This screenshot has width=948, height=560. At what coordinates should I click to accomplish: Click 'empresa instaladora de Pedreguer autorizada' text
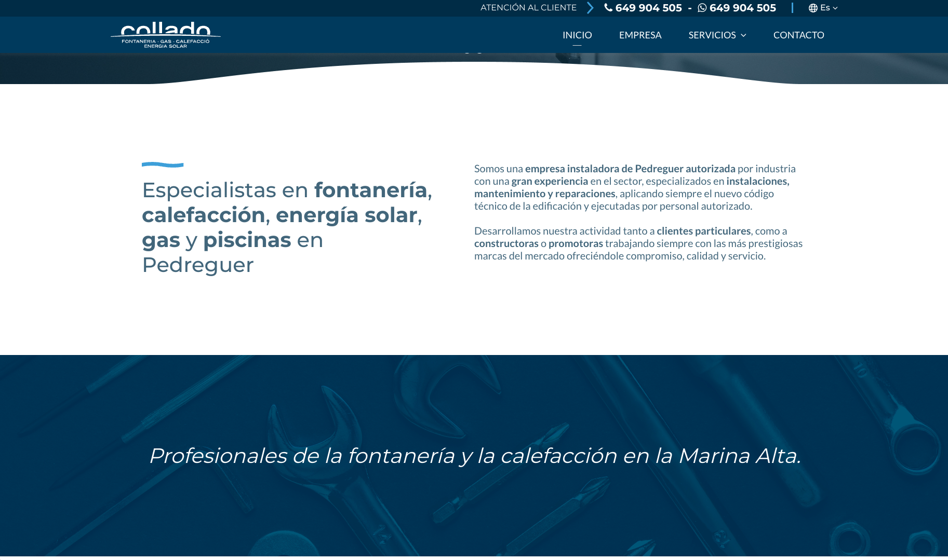(x=630, y=169)
